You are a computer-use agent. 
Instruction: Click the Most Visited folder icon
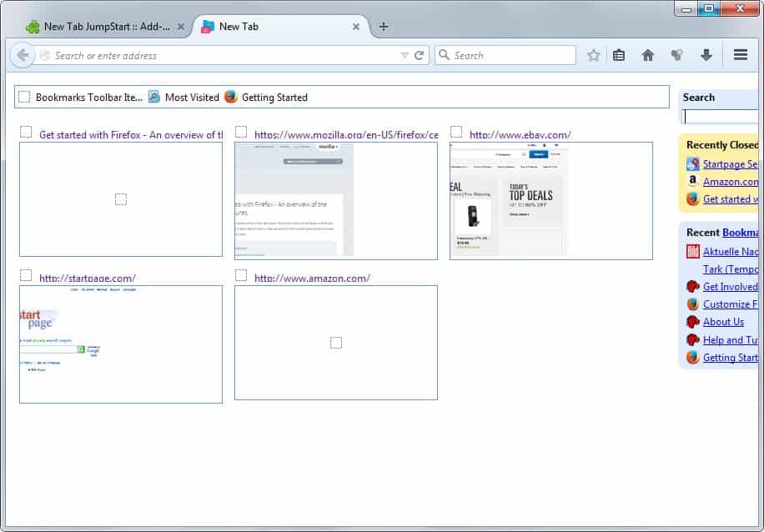(x=154, y=97)
